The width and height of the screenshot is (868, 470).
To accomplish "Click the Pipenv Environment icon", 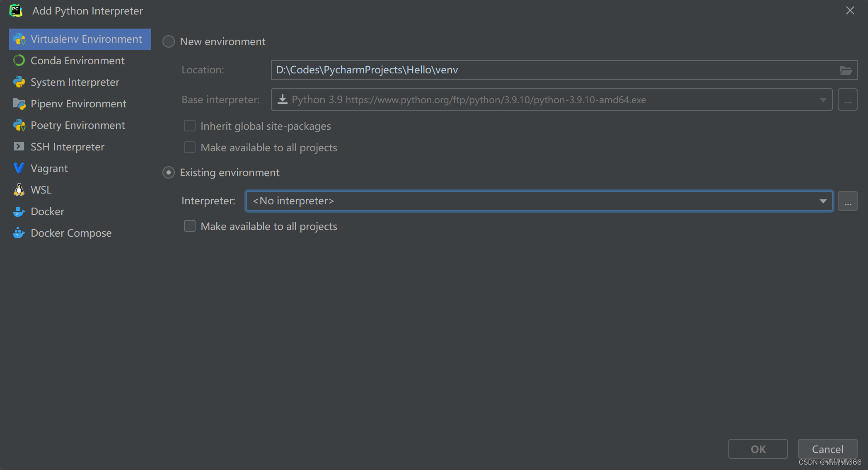I will [19, 104].
